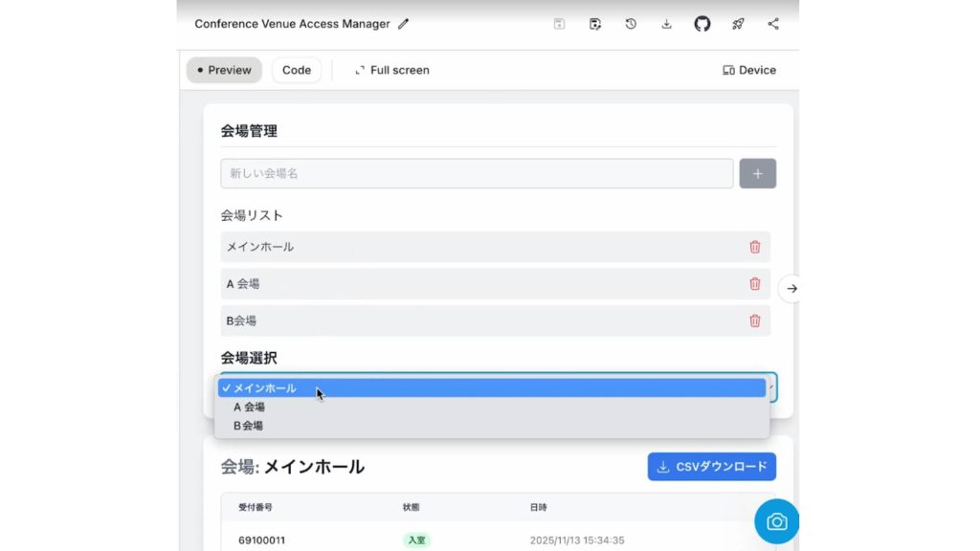The image size is (980, 551).
Task: Switch to the Code tab
Action: coord(297,70)
